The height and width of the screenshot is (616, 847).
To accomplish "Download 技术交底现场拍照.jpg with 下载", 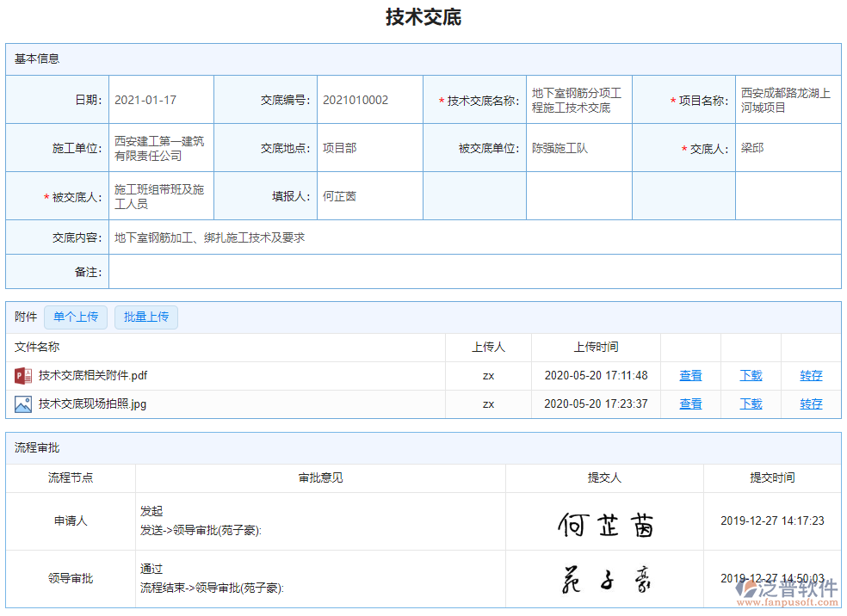I will (750, 403).
